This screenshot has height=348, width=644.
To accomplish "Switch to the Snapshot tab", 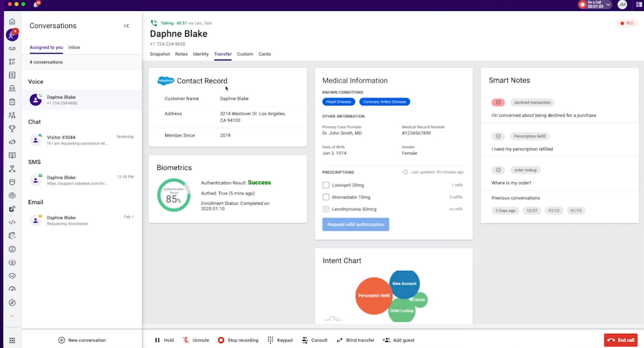I will (x=160, y=54).
